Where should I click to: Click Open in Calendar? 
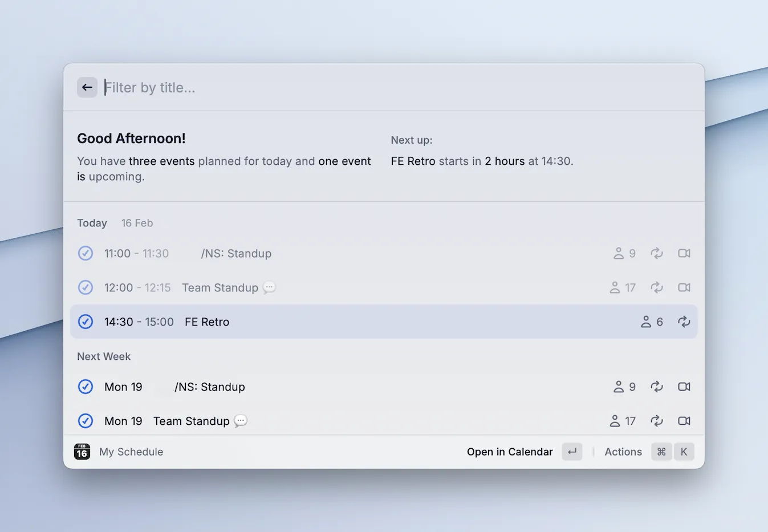tap(510, 452)
